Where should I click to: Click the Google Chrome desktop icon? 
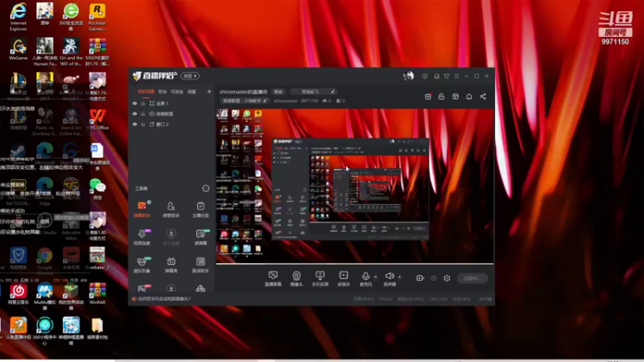pyautogui.click(x=44, y=261)
